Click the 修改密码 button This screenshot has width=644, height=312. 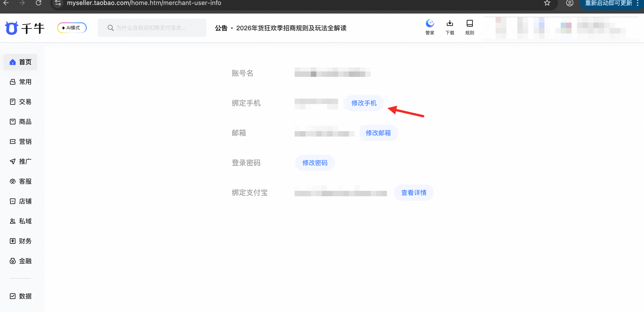tap(315, 163)
